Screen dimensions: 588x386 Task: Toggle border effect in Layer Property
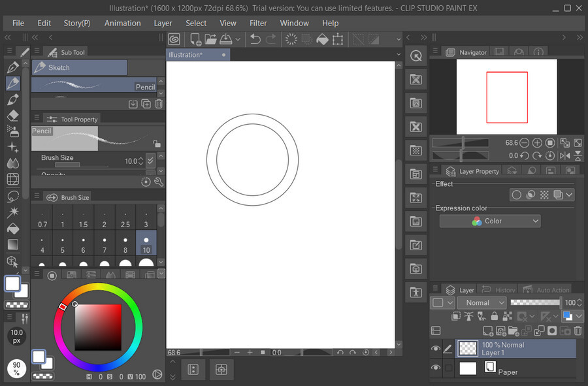click(516, 195)
